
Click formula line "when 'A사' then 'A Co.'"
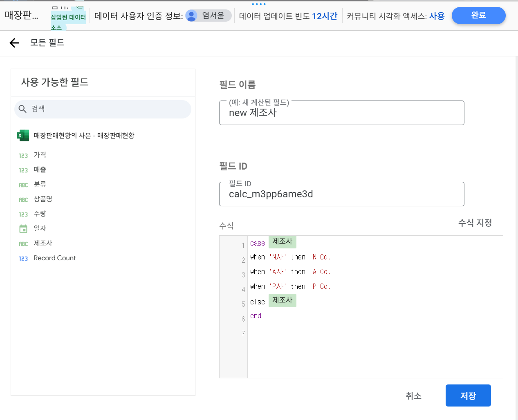tap(292, 272)
